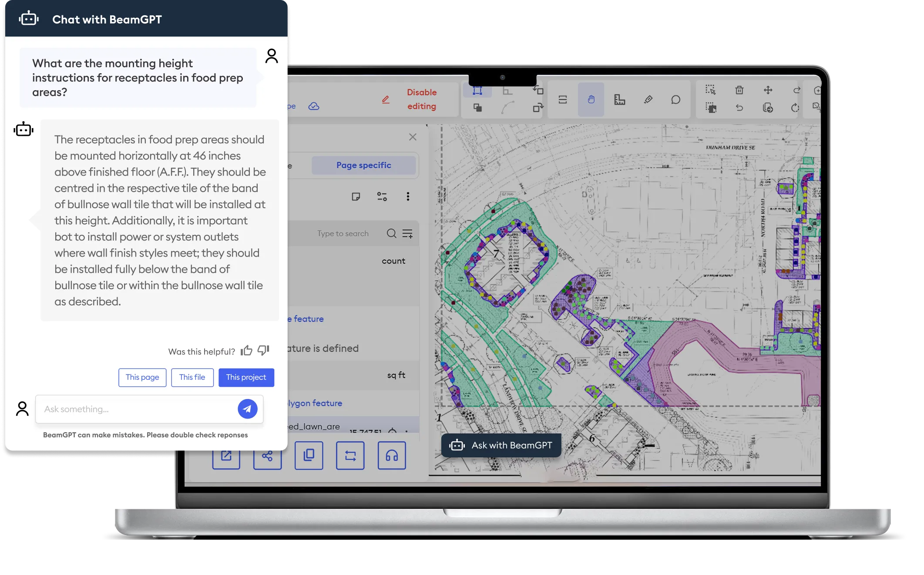
Task: Click the rotate shape icon in toolbar
Action: click(538, 108)
